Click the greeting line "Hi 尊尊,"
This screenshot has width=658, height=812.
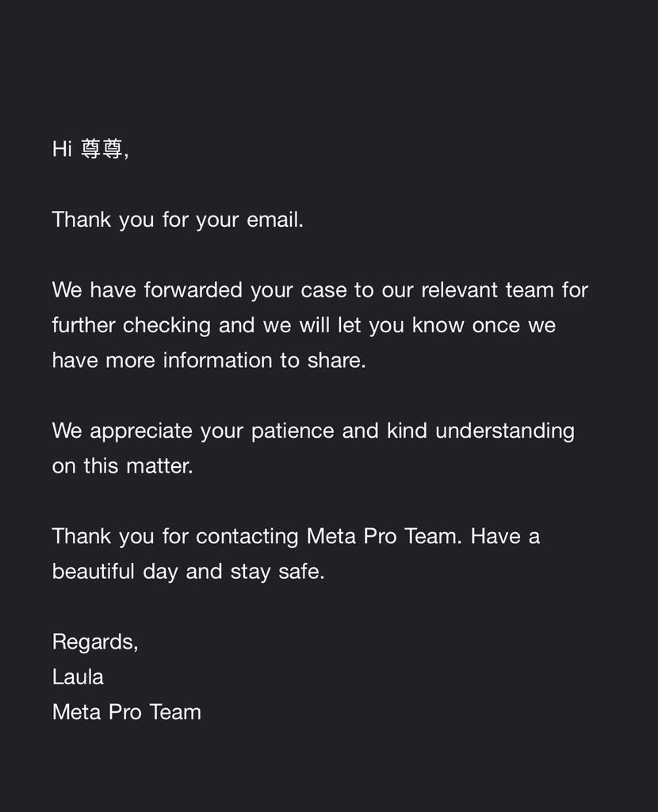[x=90, y=149]
